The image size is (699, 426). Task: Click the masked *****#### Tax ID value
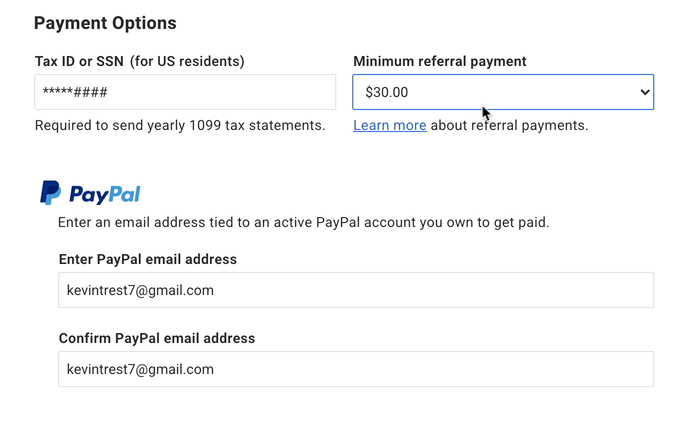coord(75,92)
